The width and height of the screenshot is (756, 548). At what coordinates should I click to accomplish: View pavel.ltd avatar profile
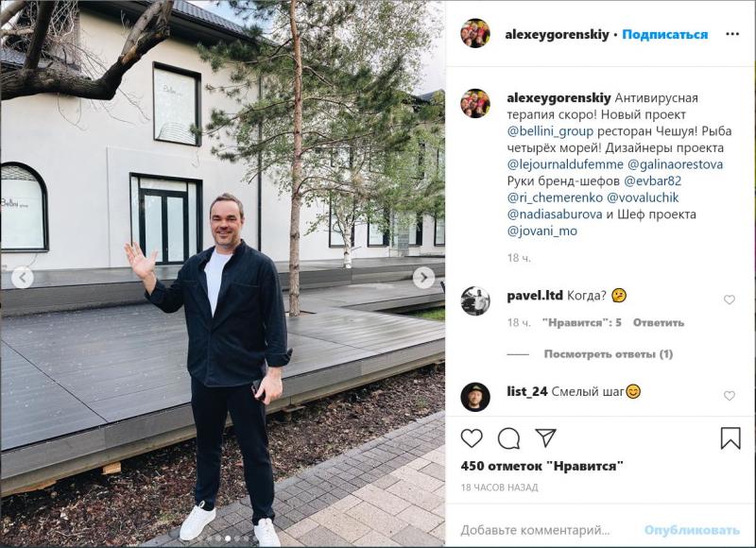[475, 300]
